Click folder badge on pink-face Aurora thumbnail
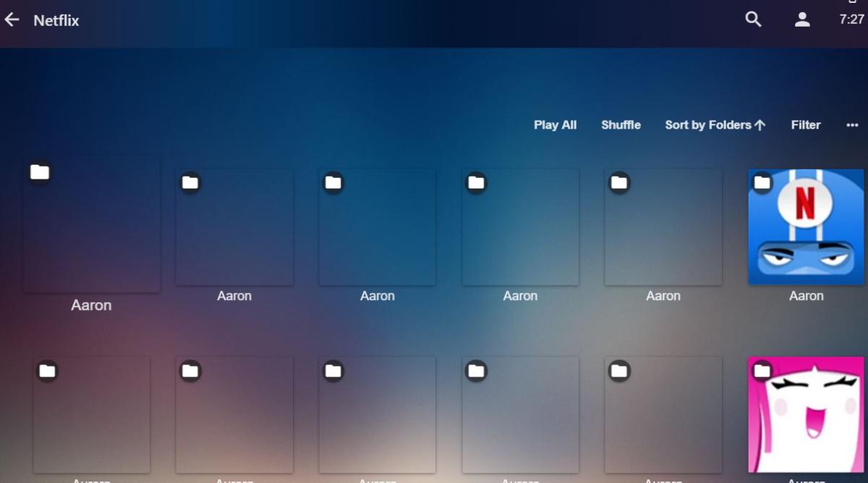The width and height of the screenshot is (868, 483). pos(762,371)
